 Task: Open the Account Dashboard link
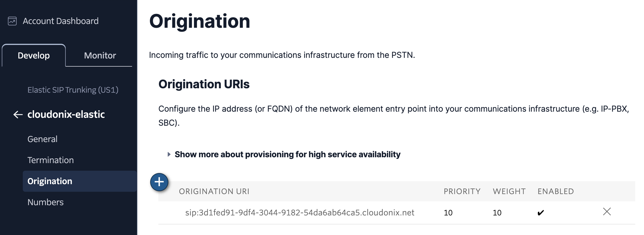point(60,21)
